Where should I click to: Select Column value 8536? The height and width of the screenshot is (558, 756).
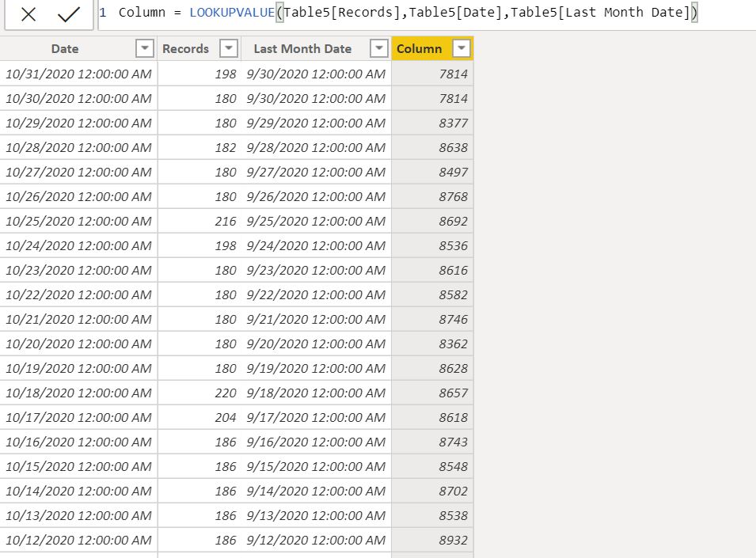(432, 245)
